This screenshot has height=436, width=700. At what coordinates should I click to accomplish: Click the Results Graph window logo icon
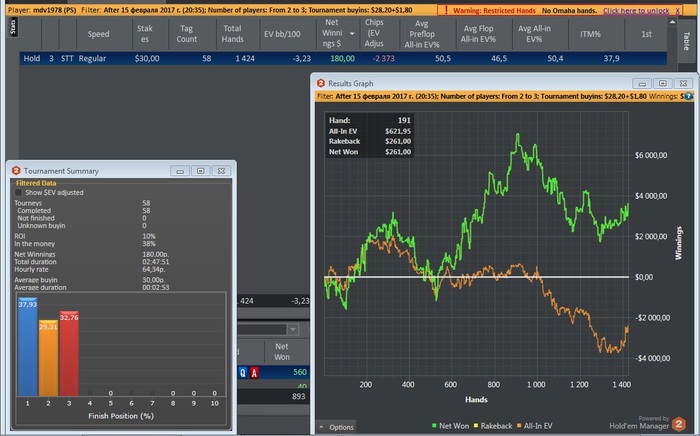[321, 83]
